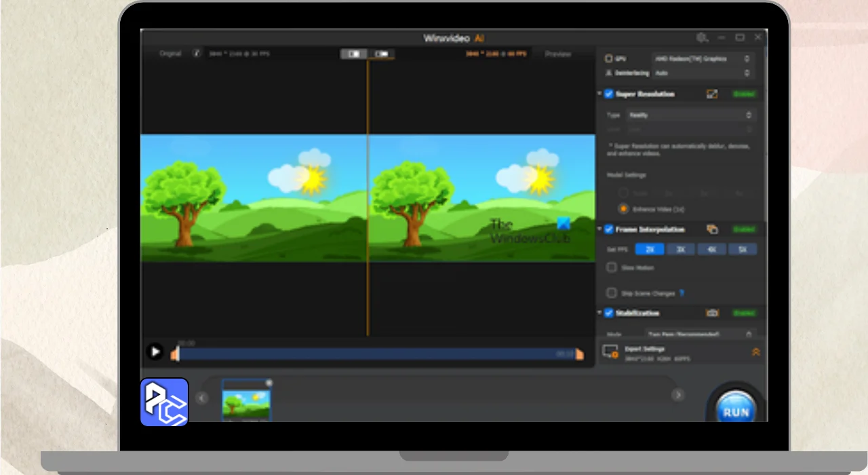Click the middle of the timeline bar
Screen dimensions: 868x475
(x=377, y=354)
